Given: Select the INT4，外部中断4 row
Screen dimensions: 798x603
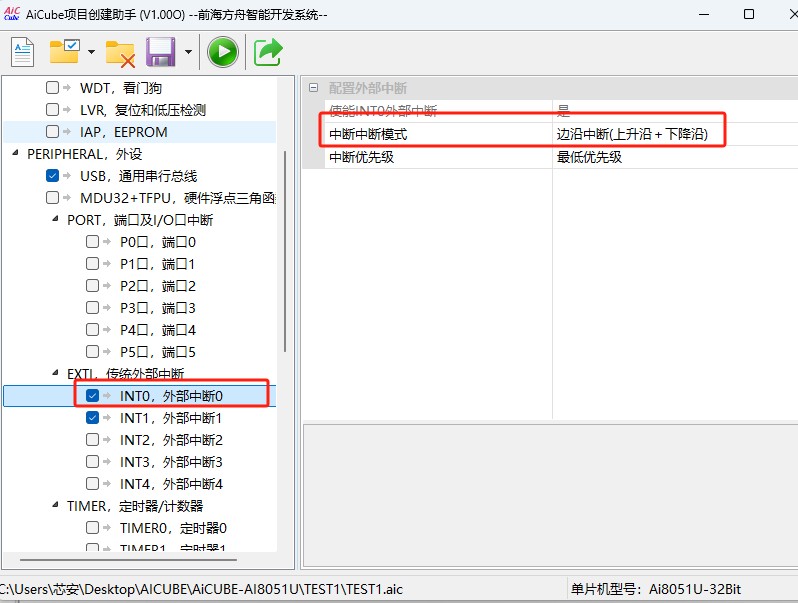Looking at the screenshot, I should point(171,484).
